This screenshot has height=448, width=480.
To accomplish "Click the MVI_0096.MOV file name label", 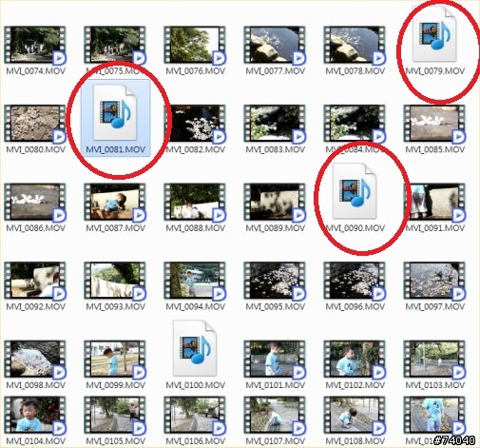I will pyautogui.click(x=355, y=307).
